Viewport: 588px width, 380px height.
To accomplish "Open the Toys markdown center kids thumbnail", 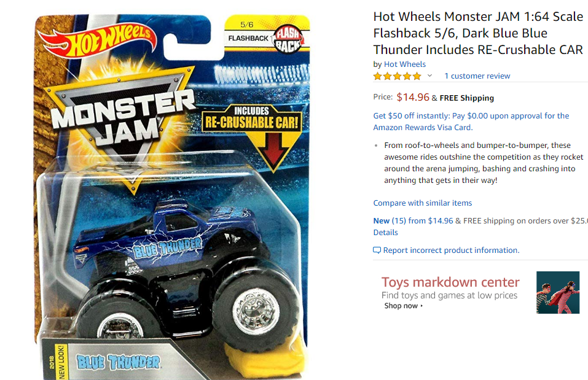I will pos(558,292).
